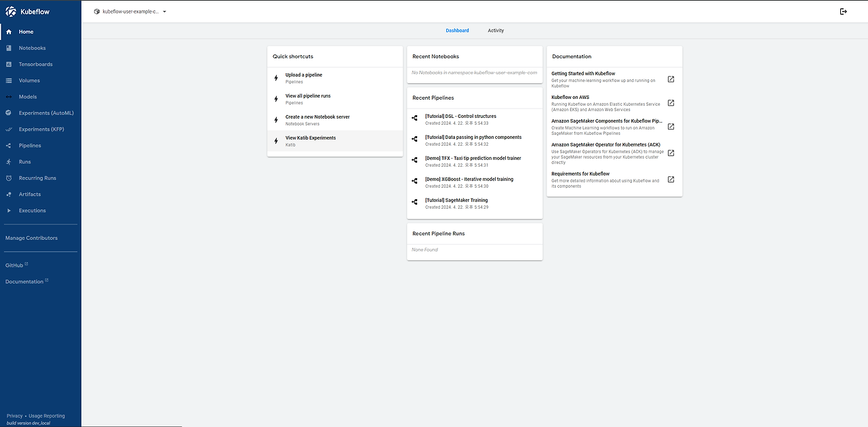Click the namespace cube icon
Screen dimensions: 868x427
pos(96,12)
